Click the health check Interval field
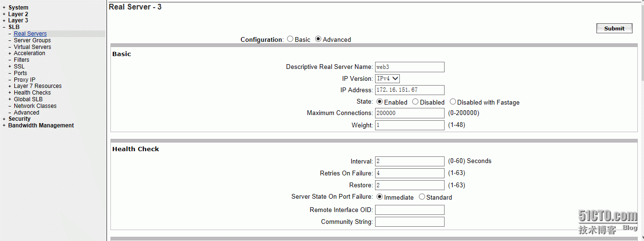Image resolution: width=644 pixels, height=241 pixels. coord(410,161)
